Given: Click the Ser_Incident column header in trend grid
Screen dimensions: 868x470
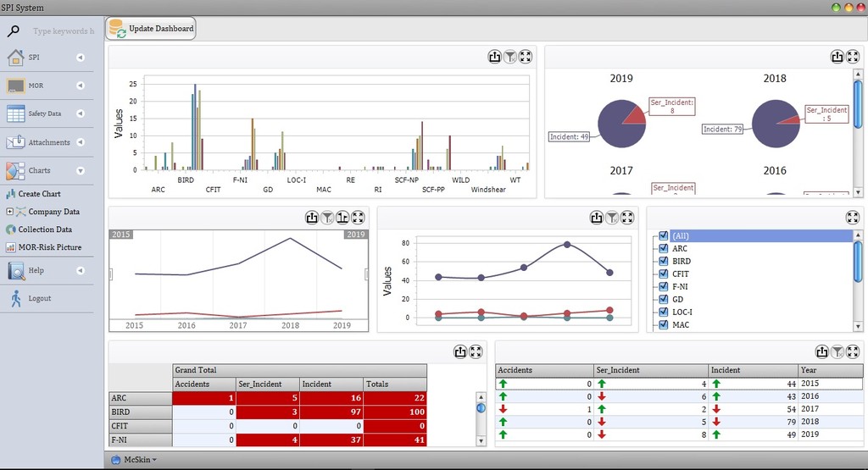Looking at the screenshot, I should (652, 370).
